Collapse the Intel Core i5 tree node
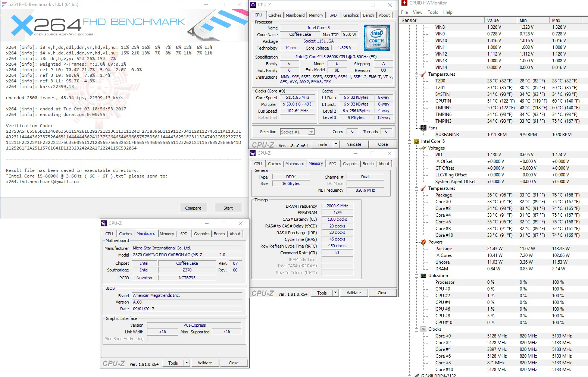This screenshot has width=588, height=377. (x=410, y=142)
